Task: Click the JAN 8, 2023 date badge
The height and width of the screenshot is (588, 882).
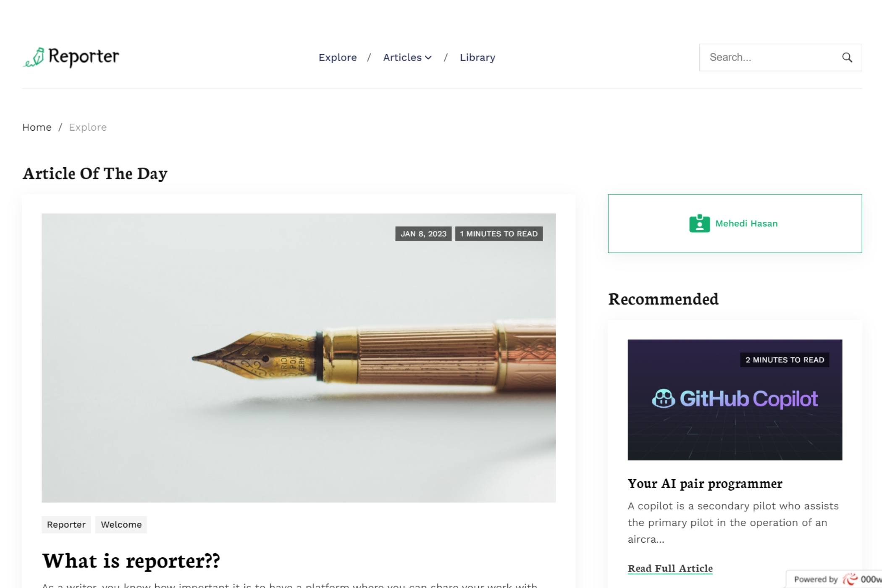Action: (423, 234)
